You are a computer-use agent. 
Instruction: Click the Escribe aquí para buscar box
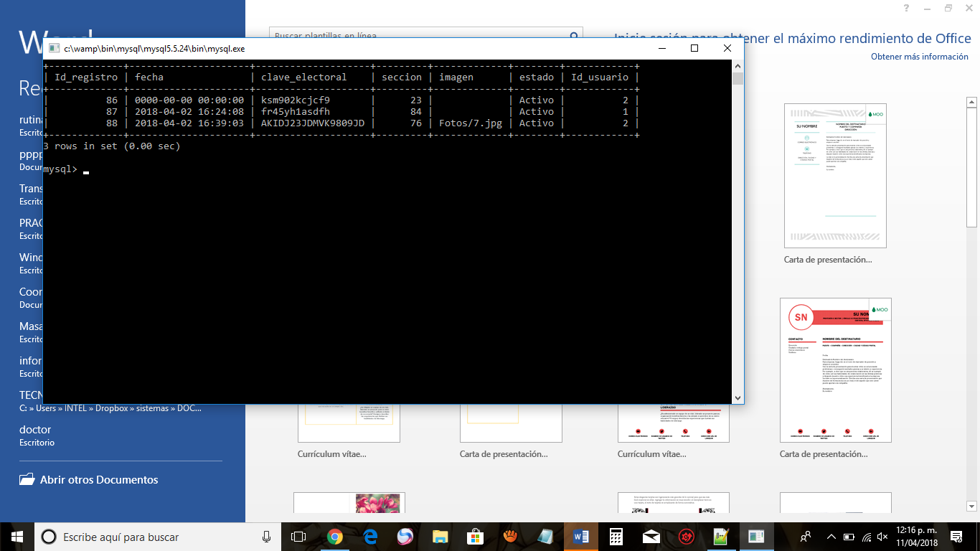coord(159,537)
